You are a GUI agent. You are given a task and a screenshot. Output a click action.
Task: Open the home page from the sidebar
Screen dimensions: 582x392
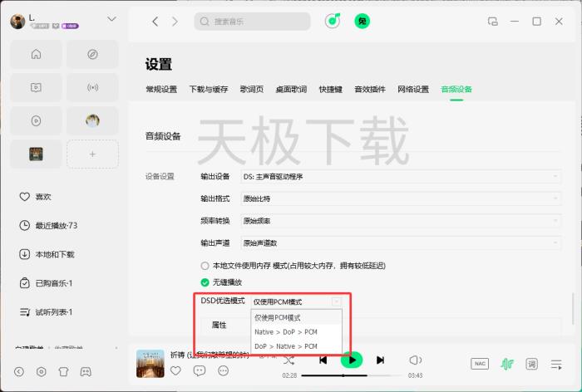pos(36,54)
